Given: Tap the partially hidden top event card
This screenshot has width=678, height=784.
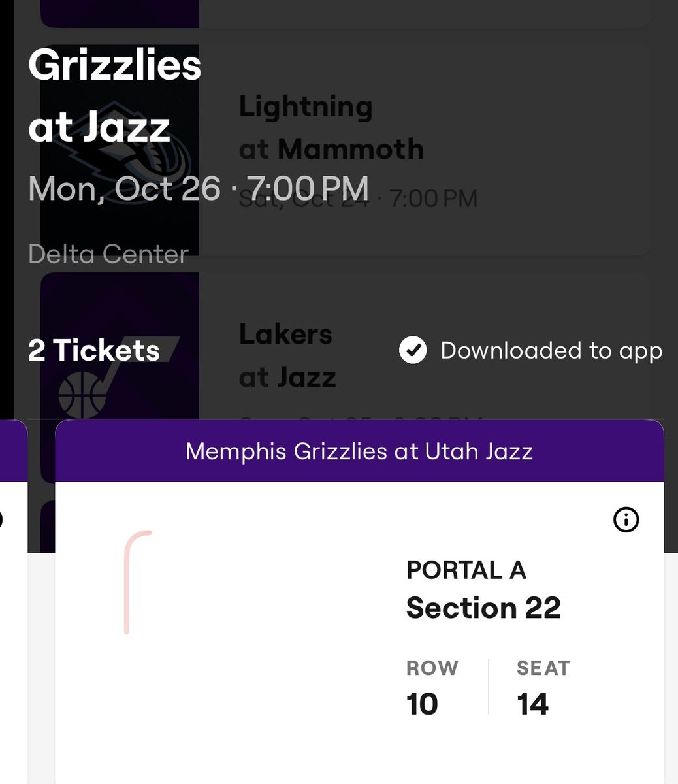Looking at the screenshot, I should point(346,13).
